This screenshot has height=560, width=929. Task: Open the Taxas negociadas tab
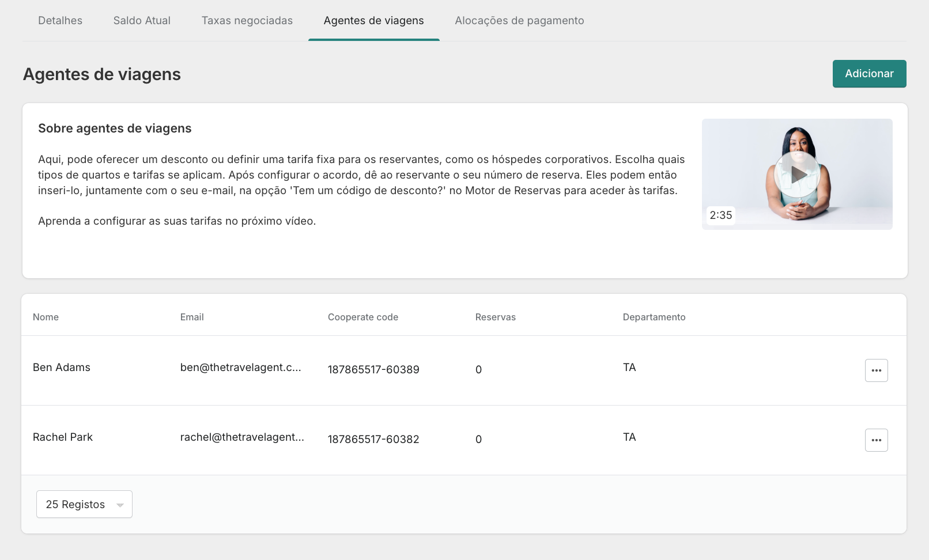[247, 21]
